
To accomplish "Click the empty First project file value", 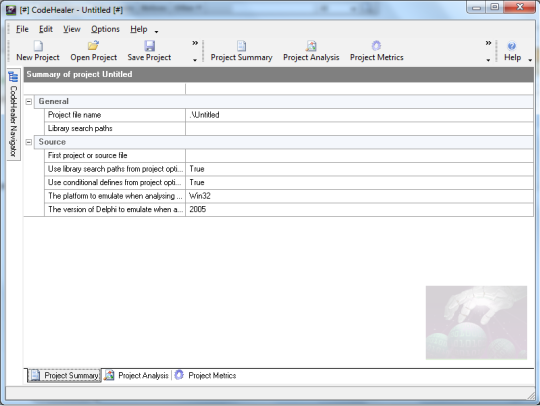I will pos(360,156).
